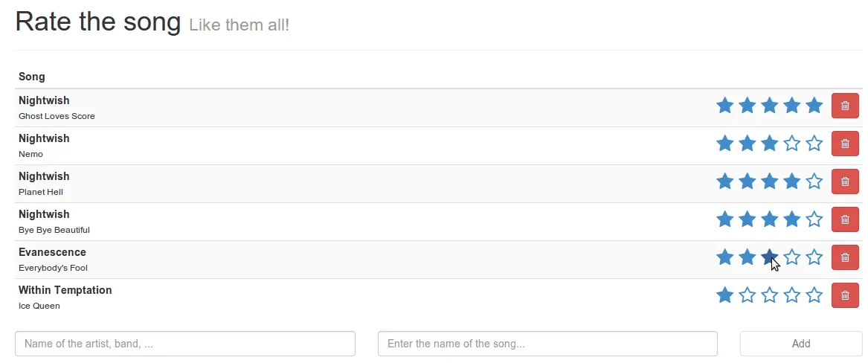
Task: Lower Bye Bye Beautiful to one star
Action: (725, 219)
